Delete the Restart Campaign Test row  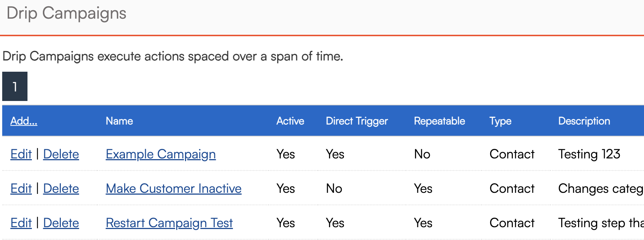tap(61, 223)
